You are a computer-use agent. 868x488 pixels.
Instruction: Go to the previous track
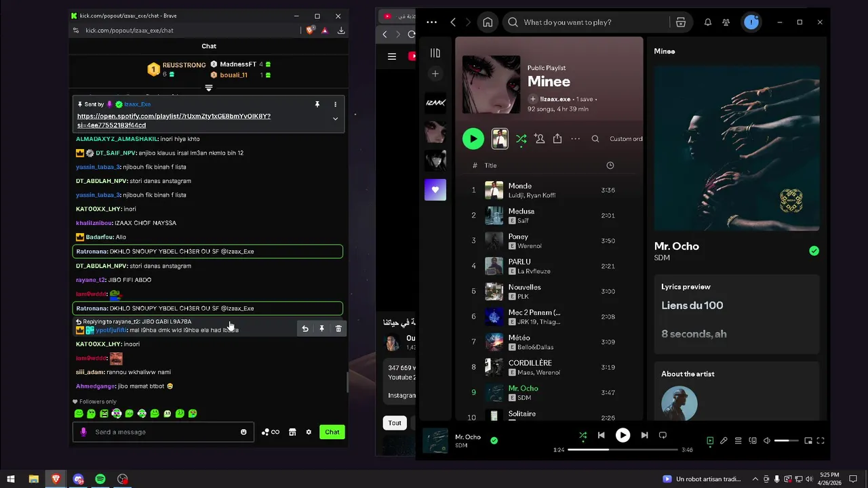[601, 435]
